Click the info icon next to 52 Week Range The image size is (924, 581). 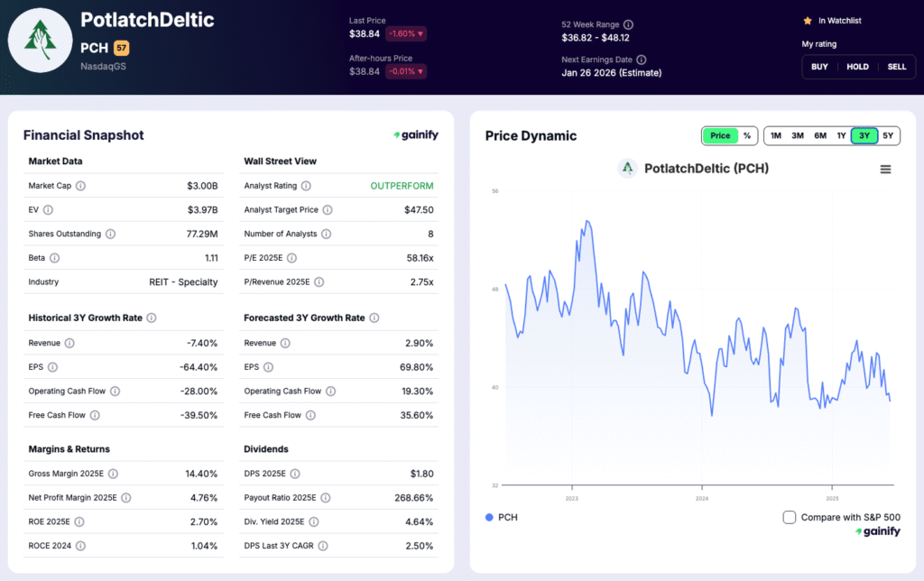point(629,25)
